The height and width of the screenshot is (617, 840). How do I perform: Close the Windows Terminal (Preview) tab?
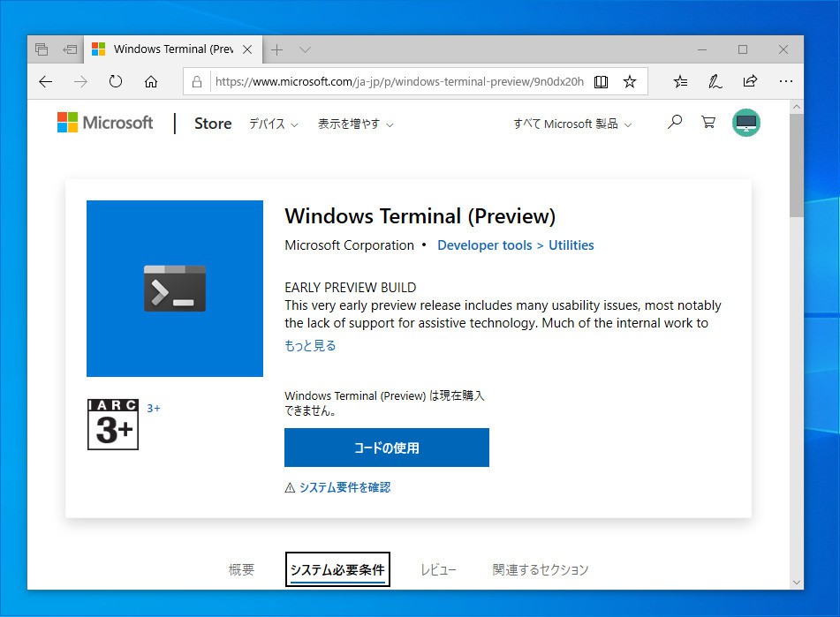point(247,49)
